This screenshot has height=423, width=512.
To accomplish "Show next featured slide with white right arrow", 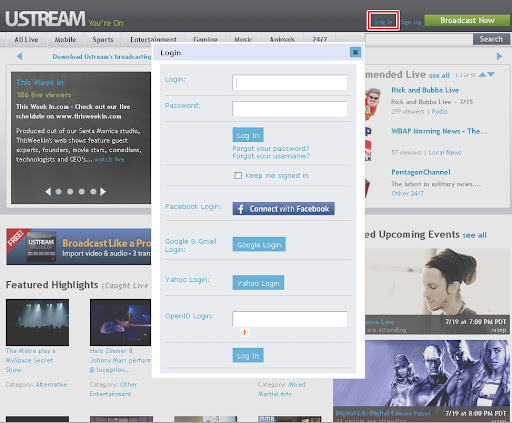I will [103, 192].
